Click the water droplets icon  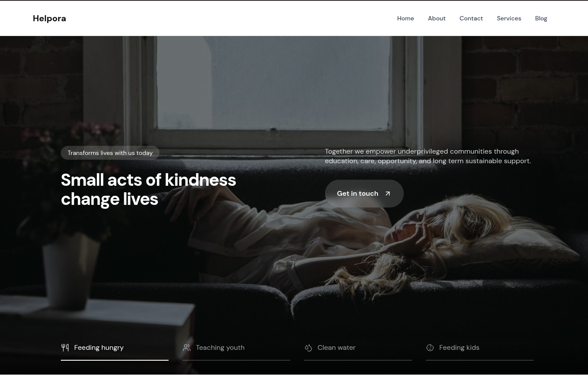click(x=308, y=348)
